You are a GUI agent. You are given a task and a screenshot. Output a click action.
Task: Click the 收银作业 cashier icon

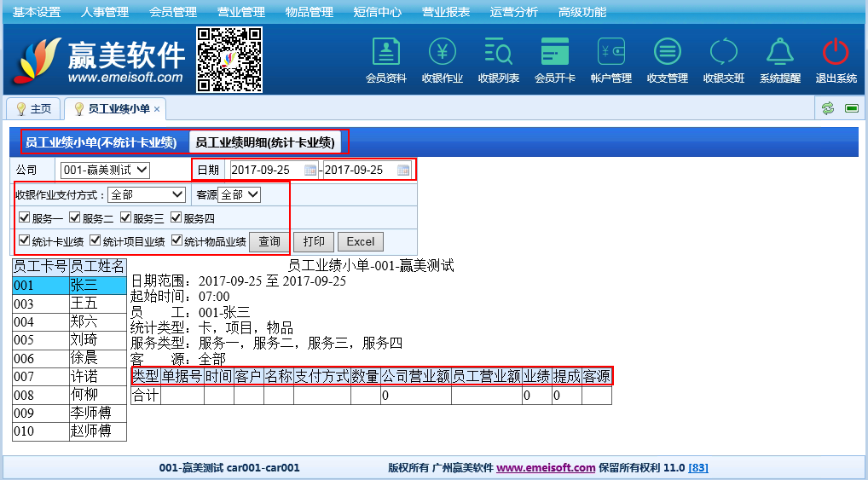(x=442, y=53)
